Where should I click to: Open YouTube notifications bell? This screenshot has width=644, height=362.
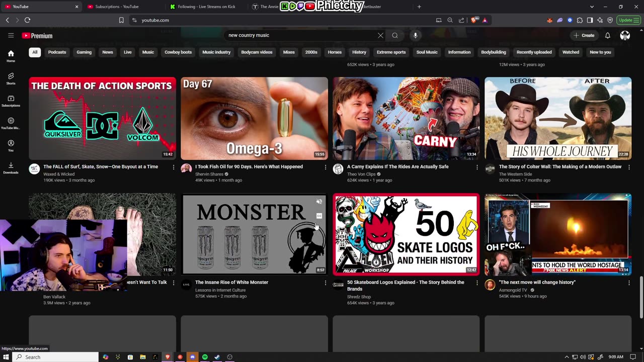point(607,35)
